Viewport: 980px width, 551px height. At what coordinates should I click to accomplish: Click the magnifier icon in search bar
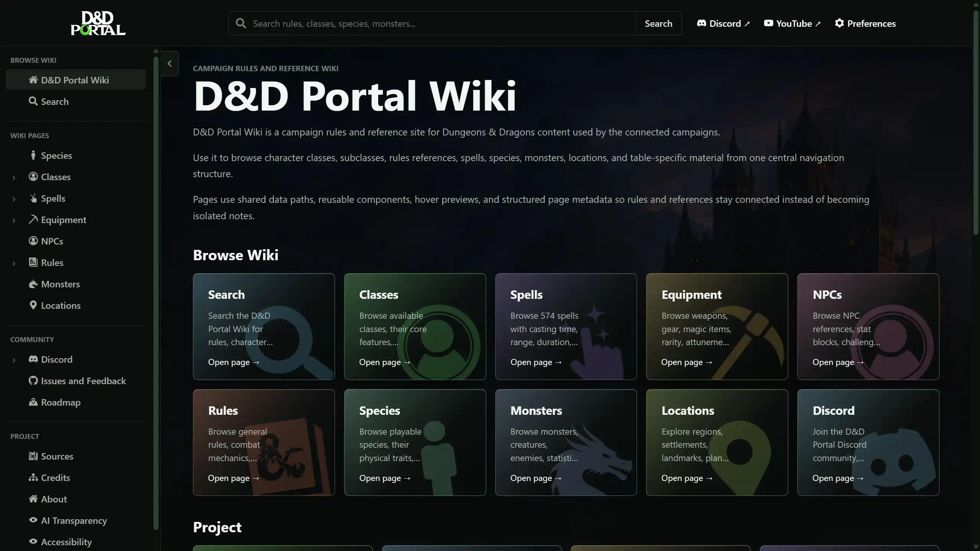(241, 23)
